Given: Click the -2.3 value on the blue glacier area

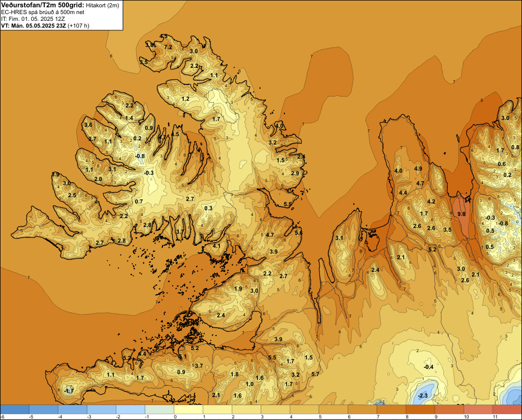Looking at the screenshot, I should click(422, 395).
